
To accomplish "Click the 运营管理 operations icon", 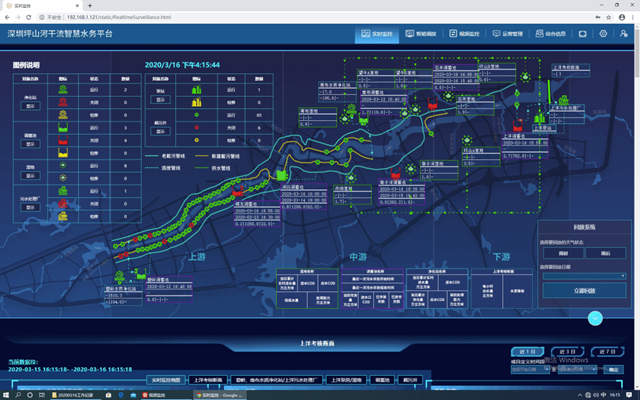I will (510, 34).
